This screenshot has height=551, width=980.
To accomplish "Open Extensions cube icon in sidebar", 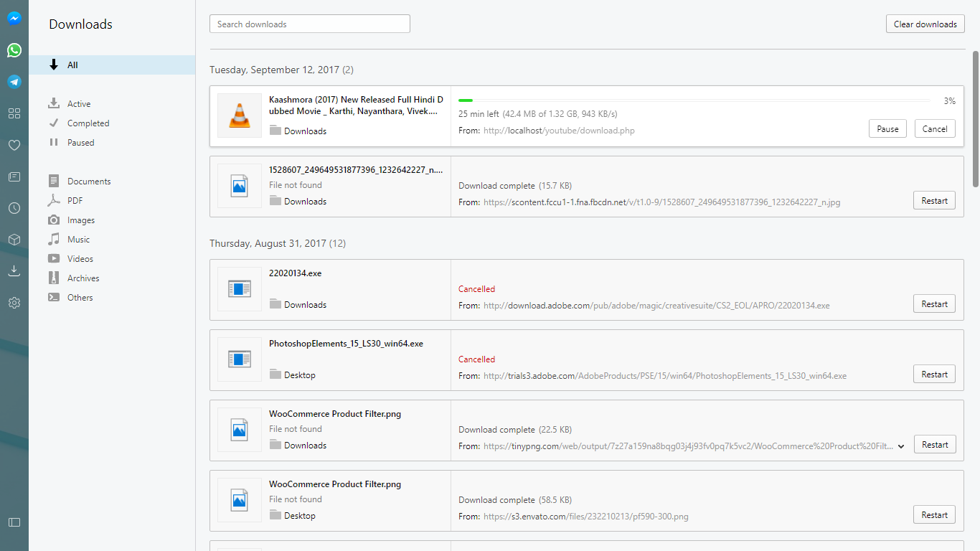I will [x=14, y=240].
